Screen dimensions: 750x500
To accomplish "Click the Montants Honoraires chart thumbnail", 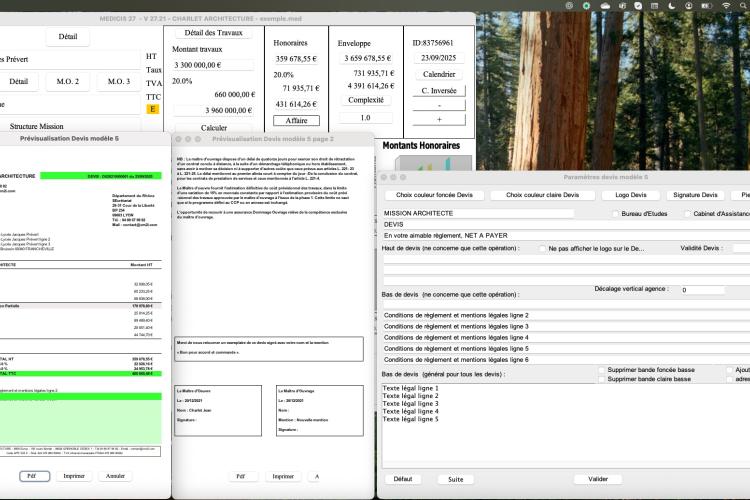I will [433, 163].
